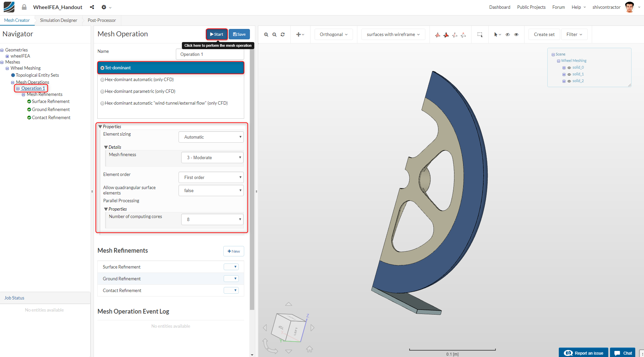This screenshot has width=644, height=357.
Task: Open Allow quadrangular surface elements dropdown
Action: (x=211, y=190)
